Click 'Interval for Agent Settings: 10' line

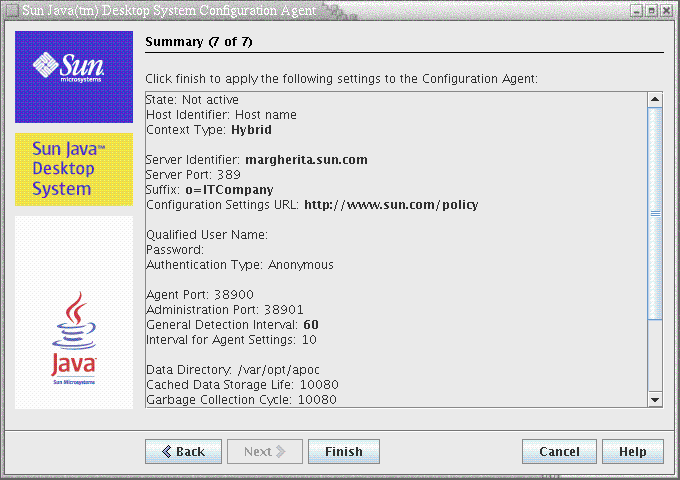tap(231, 340)
